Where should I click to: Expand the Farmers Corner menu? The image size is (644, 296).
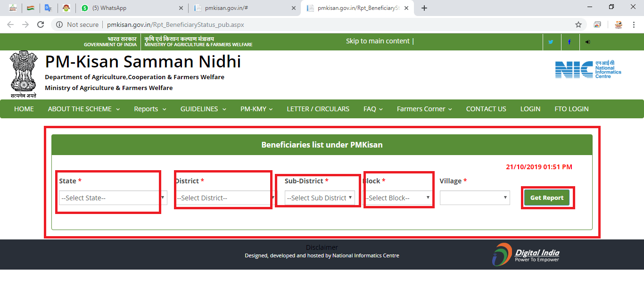(424, 109)
